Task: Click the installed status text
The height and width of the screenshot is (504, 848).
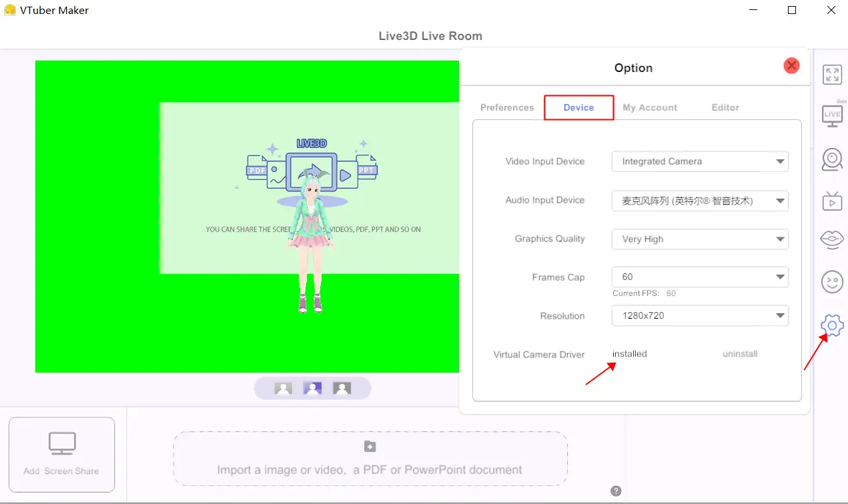Action: pyautogui.click(x=630, y=354)
